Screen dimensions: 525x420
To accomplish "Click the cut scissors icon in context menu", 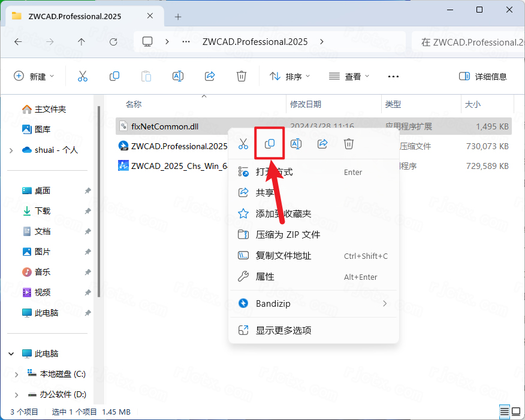I will (243, 144).
